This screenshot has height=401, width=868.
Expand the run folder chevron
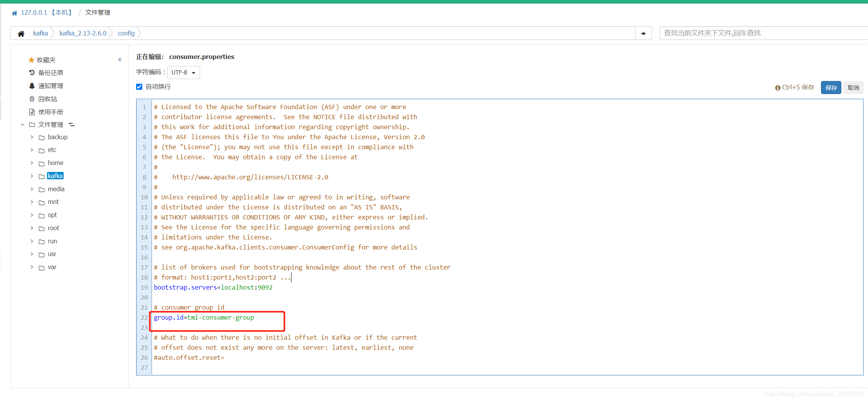32,241
